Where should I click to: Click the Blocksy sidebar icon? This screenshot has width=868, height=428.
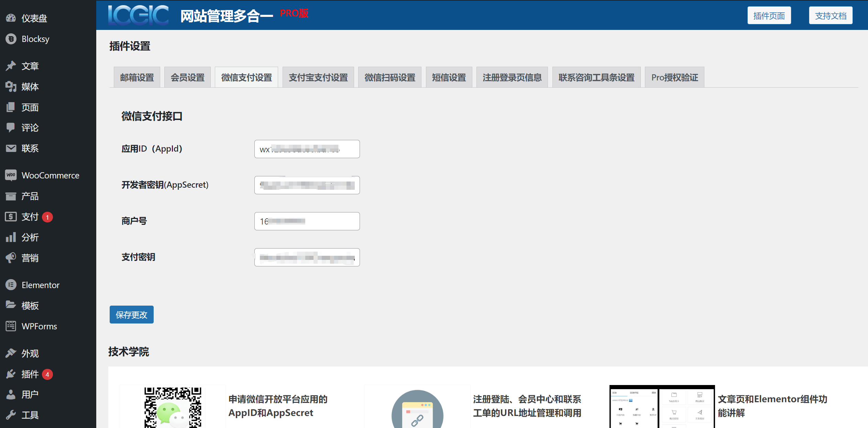pos(11,39)
